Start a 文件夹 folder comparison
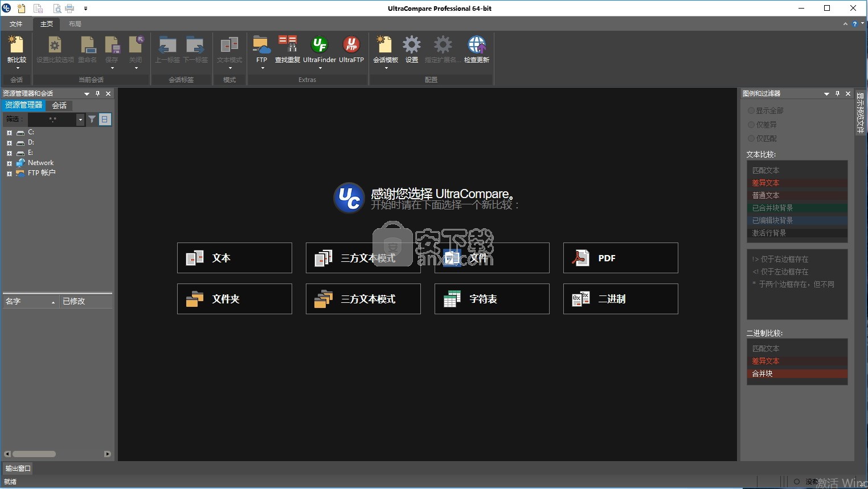The image size is (868, 489). coord(235,299)
